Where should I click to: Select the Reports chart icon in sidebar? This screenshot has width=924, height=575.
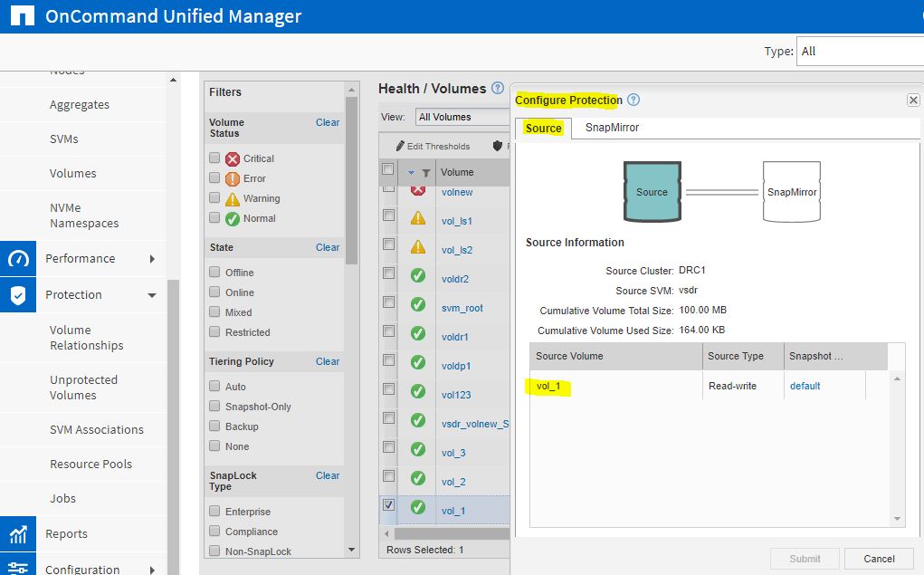(x=18, y=534)
